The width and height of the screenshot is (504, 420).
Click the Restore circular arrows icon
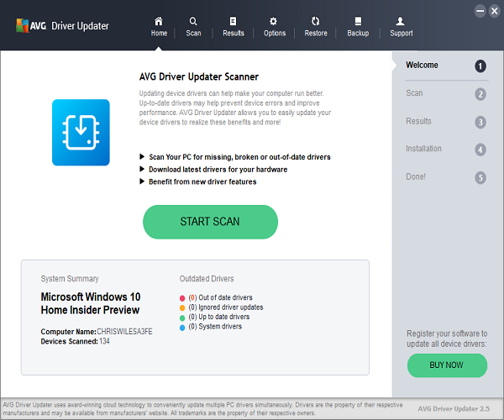[x=316, y=21]
